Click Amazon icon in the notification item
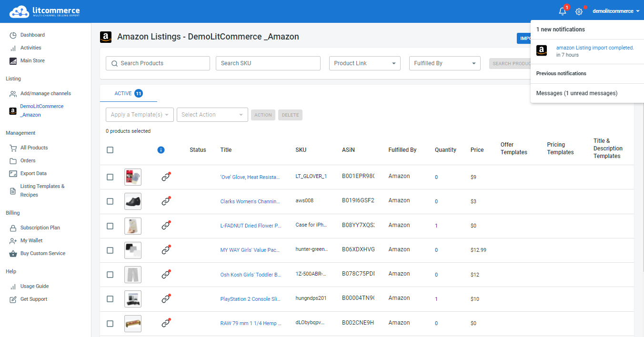 pyautogui.click(x=542, y=50)
